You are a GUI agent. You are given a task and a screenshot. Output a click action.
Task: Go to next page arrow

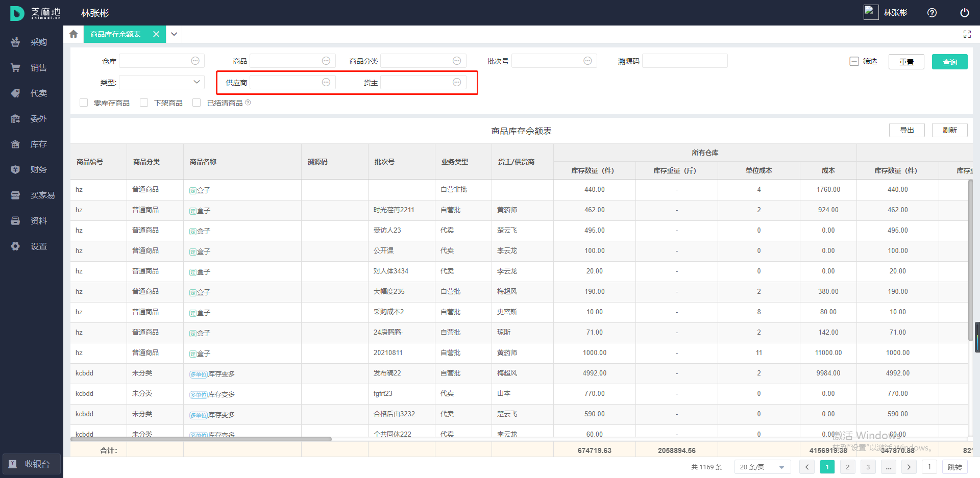point(909,467)
